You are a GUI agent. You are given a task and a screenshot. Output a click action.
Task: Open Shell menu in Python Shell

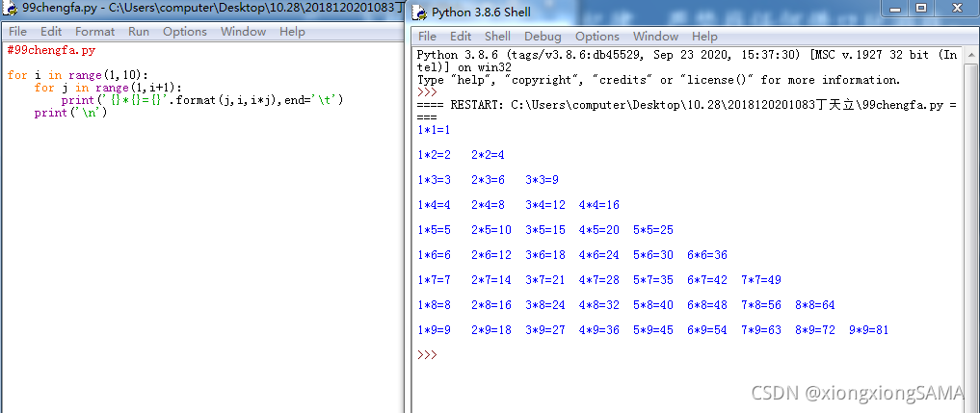(497, 37)
